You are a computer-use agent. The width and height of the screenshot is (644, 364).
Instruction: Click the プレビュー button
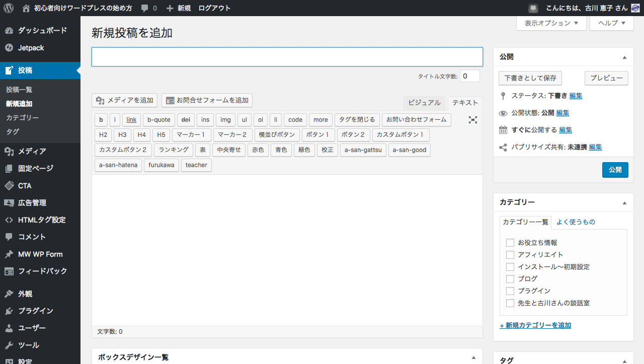(606, 79)
